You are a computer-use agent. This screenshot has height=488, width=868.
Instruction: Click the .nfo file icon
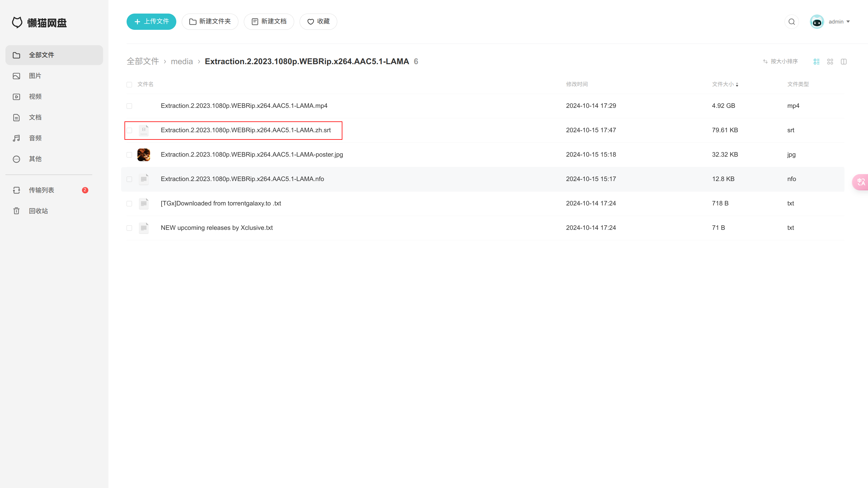click(144, 179)
